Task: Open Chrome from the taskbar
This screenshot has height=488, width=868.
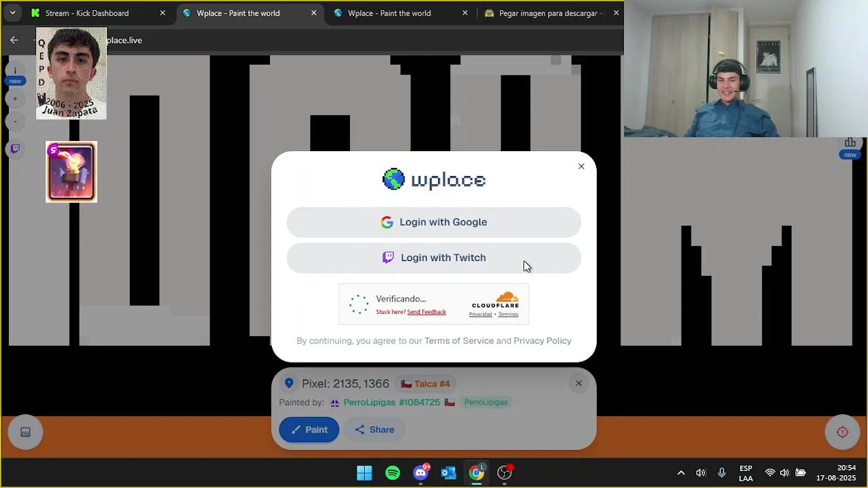Action: pos(477,473)
